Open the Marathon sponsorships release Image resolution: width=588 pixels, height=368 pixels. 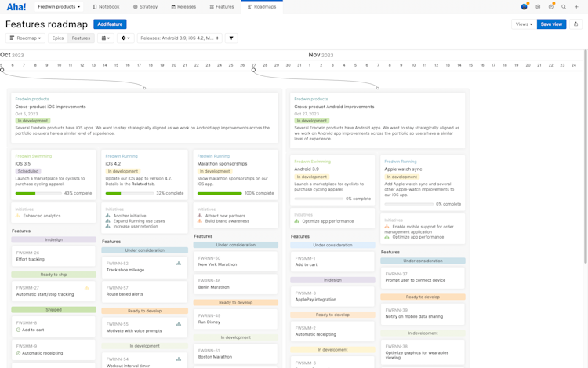point(222,164)
